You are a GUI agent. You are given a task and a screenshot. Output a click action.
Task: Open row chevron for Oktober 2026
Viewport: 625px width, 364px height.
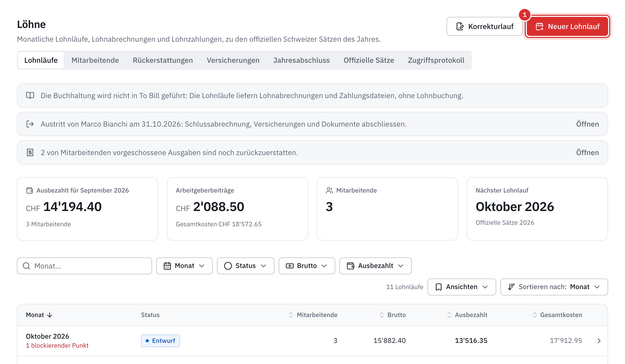point(599,341)
